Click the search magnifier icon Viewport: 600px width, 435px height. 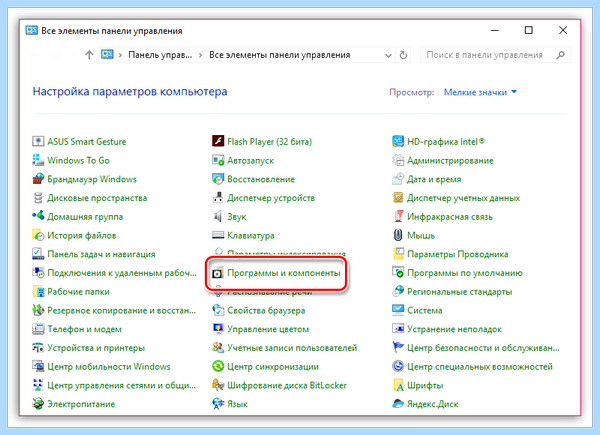click(560, 55)
